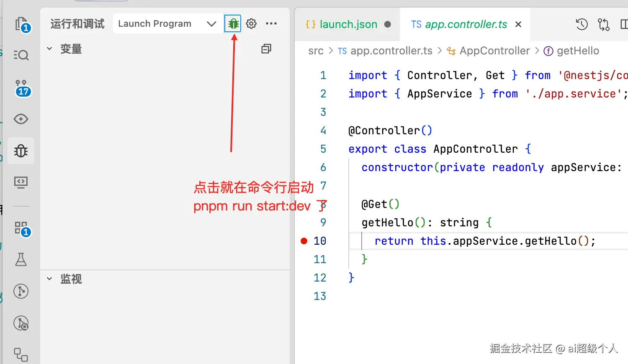
Task: Open Extensions view with badge
Action: point(21,228)
